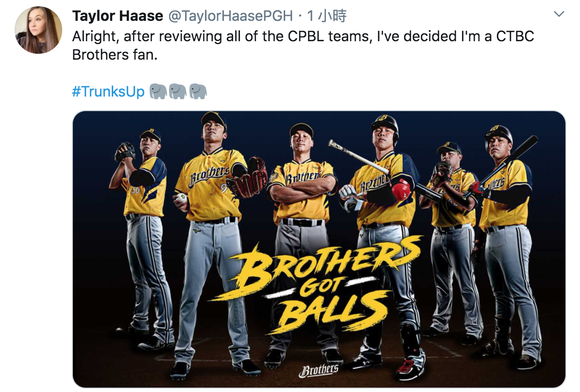Click the last elephant emoji

[198, 91]
